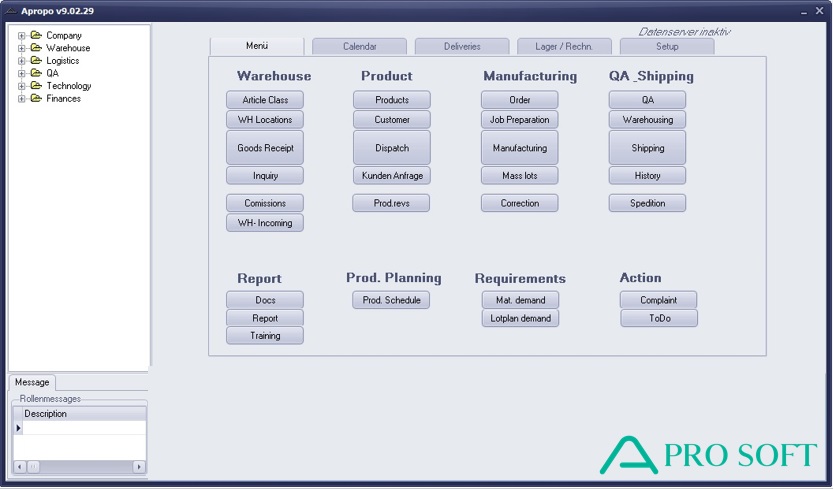Select the Lager / Rechn. tab

[x=564, y=46]
